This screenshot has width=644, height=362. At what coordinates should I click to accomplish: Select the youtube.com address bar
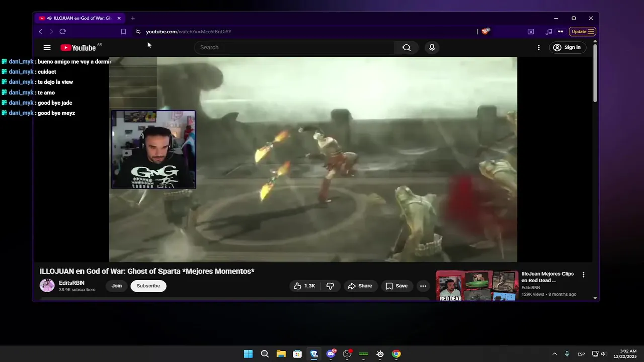tap(189, 32)
